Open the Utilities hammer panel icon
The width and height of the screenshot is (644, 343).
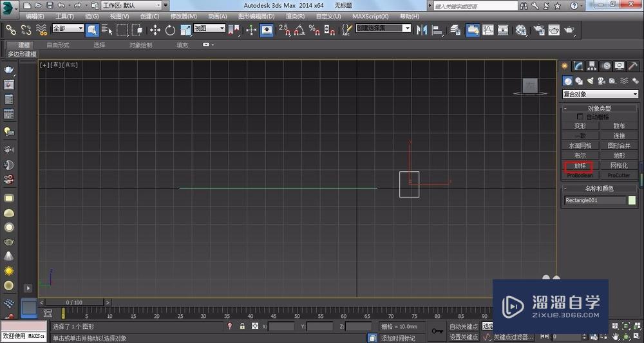click(x=632, y=66)
